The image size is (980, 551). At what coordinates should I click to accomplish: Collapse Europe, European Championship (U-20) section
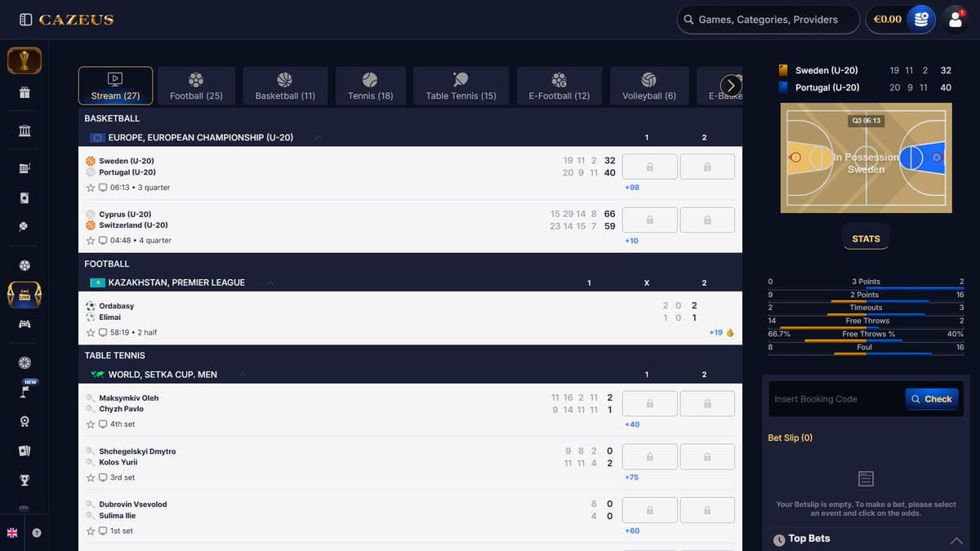click(318, 138)
